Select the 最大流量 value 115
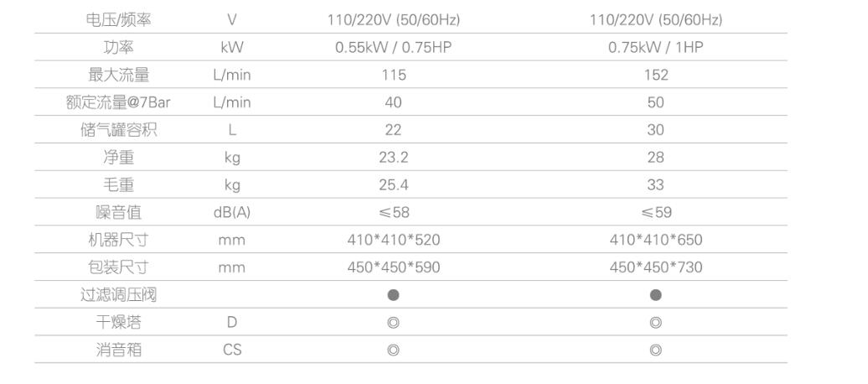The height and width of the screenshot is (384, 868). 394,75
